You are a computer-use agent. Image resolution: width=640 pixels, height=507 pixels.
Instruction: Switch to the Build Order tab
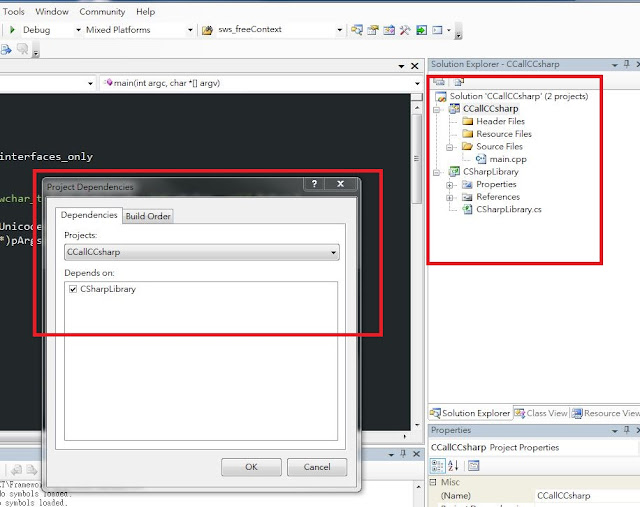148,216
